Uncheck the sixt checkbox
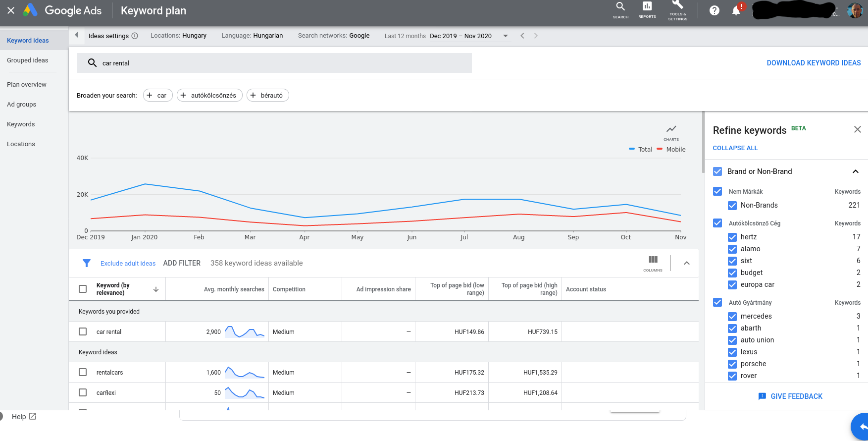The image size is (868, 441). [x=732, y=261]
